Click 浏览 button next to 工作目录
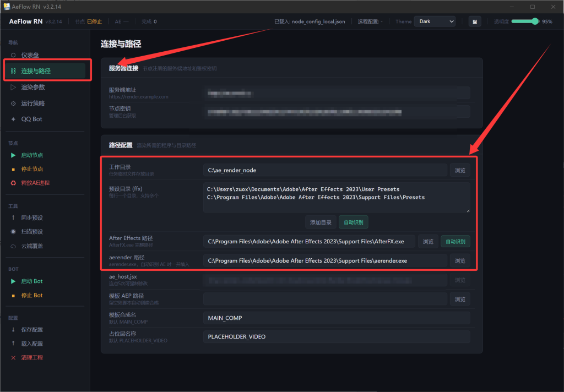Image resolution: width=564 pixels, height=392 pixels. pos(460,171)
